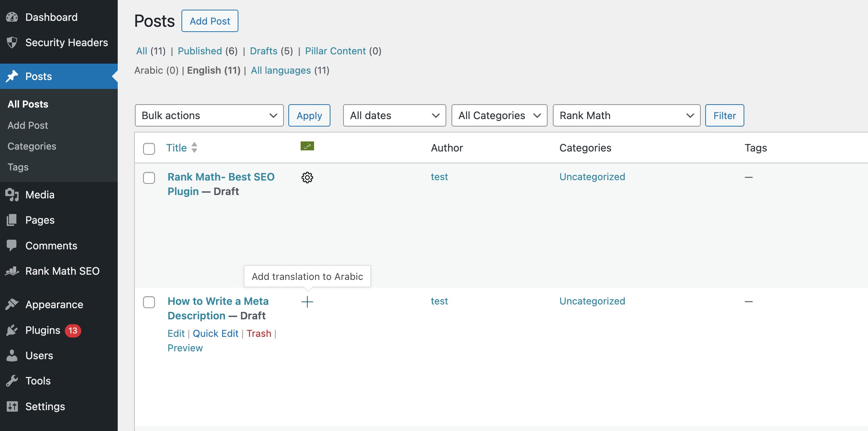Screen dimensions: 868x431
Task: Click Edit under How to Write a Meta Description
Action: tap(176, 333)
